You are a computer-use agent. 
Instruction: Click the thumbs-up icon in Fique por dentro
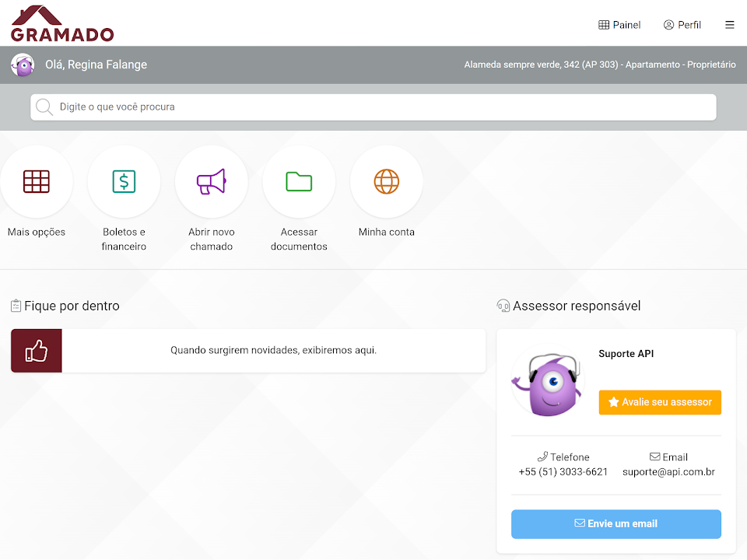coord(37,351)
